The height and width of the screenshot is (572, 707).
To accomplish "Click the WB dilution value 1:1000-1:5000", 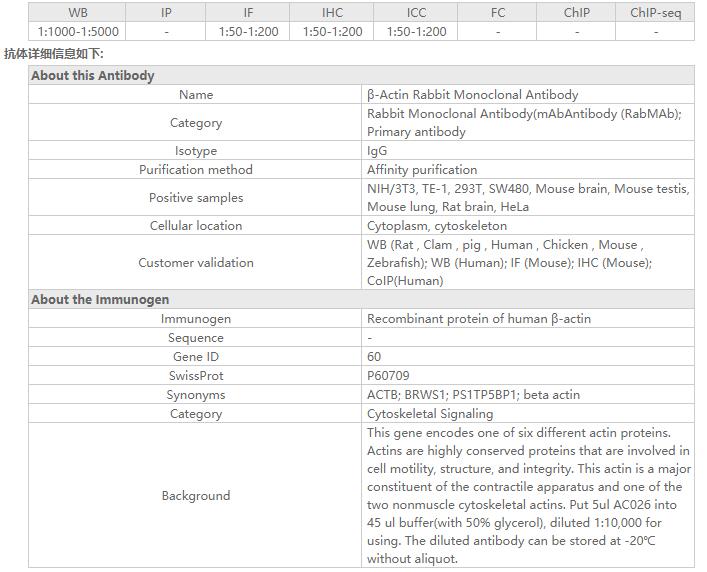I will 78,32.
